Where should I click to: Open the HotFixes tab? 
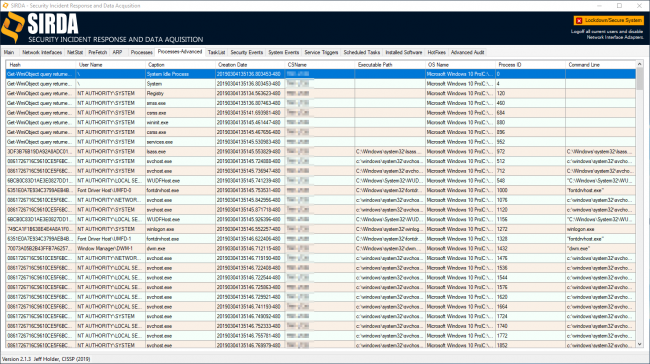(437, 52)
